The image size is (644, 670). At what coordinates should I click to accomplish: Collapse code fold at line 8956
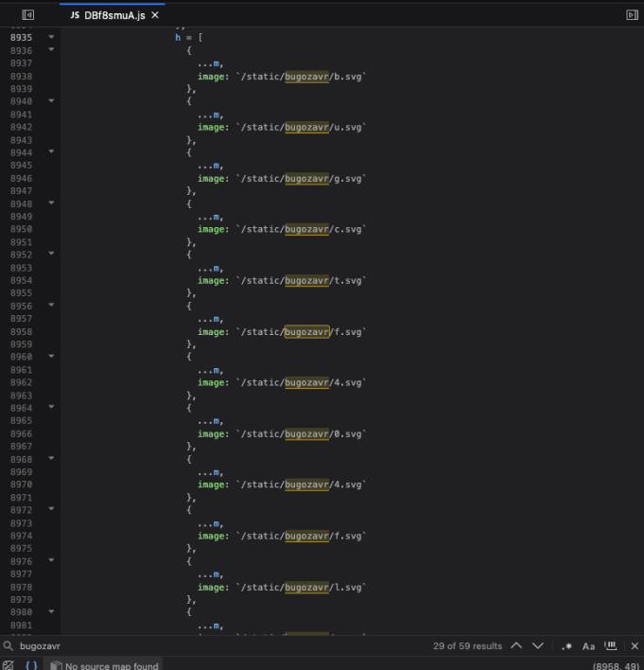(x=51, y=305)
